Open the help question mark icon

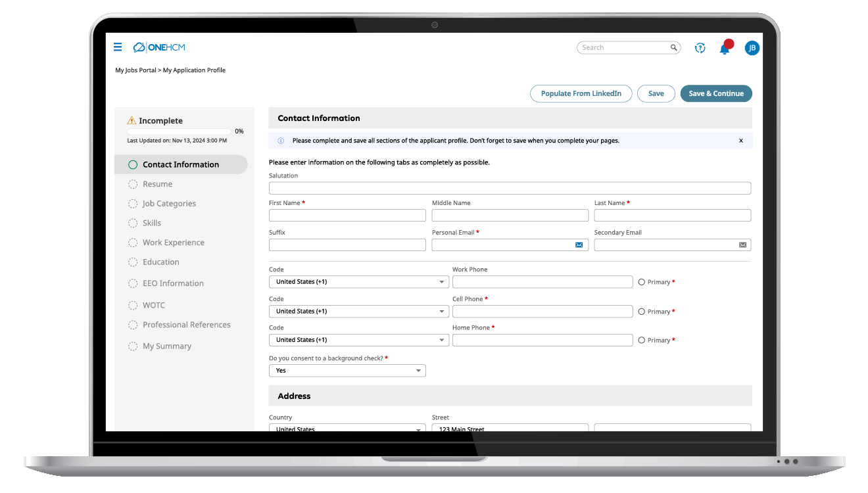700,48
